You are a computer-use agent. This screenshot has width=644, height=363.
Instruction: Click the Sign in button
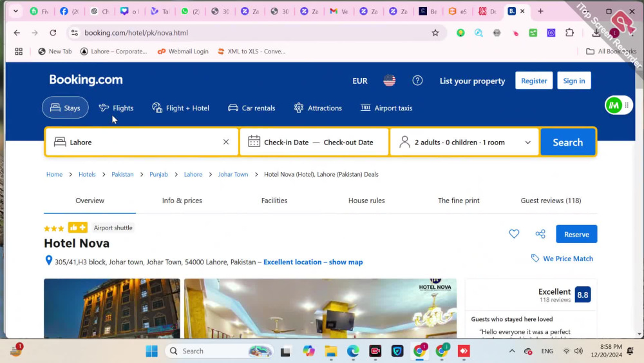click(574, 81)
